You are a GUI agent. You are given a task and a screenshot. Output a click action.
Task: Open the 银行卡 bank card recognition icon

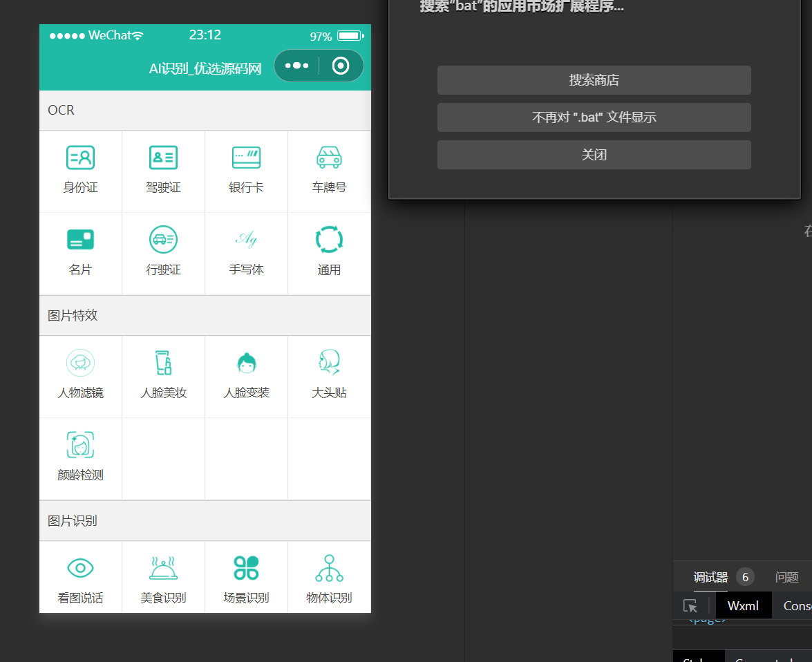(246, 158)
